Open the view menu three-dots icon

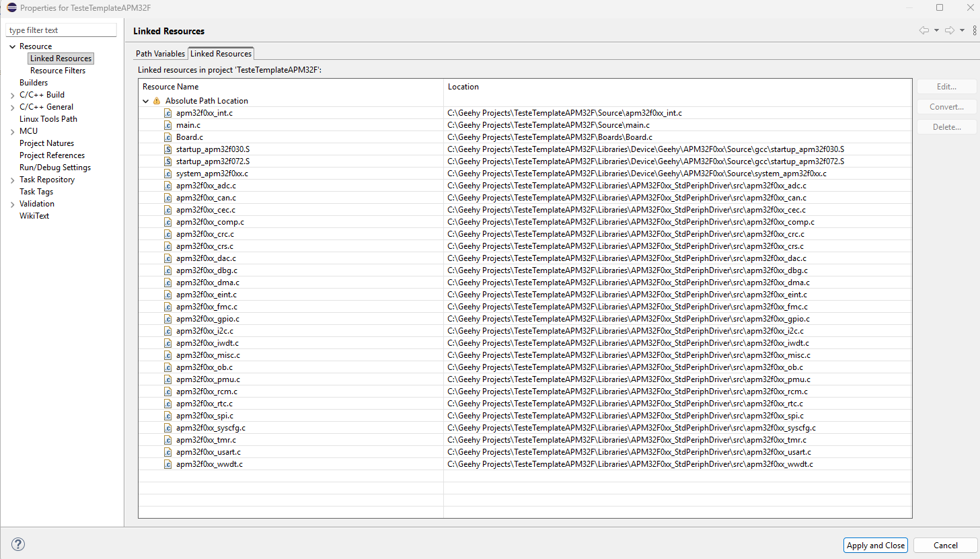pos(974,30)
